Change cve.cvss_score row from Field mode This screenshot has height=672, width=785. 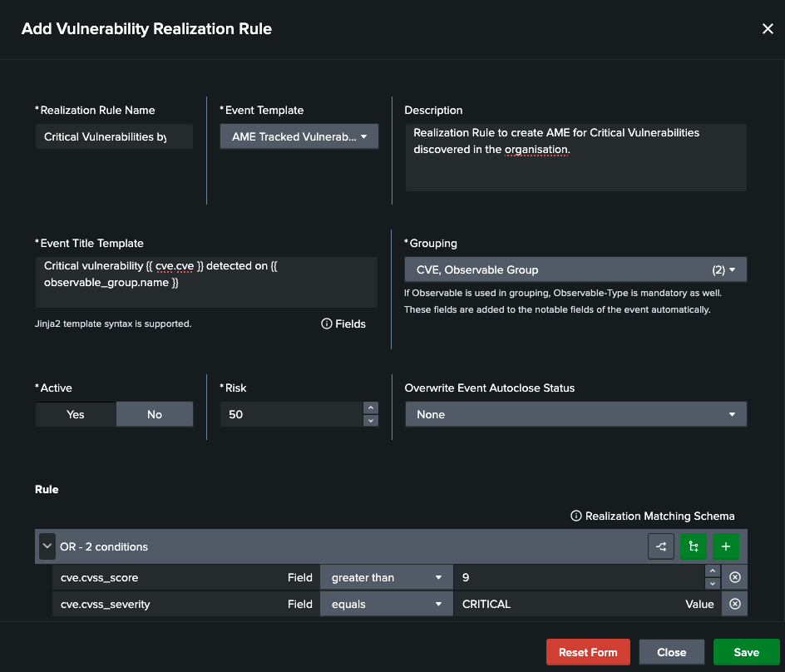point(299,576)
